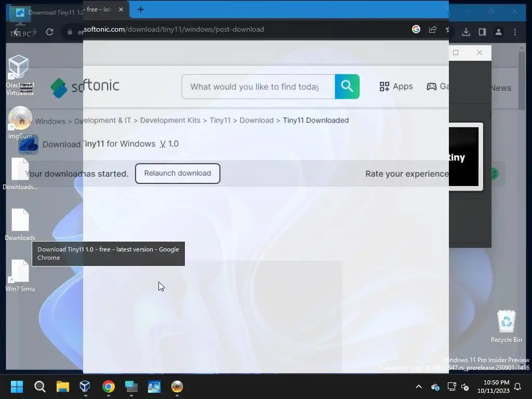This screenshot has width=532, height=399.
Task: Follow the Development Kits breadcrumb
Action: tap(170, 121)
